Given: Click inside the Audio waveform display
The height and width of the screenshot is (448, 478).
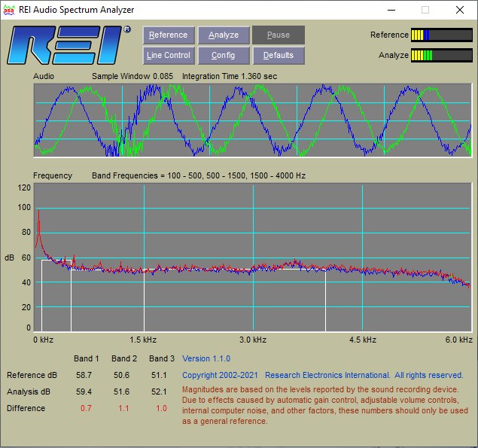Looking at the screenshot, I should click(252, 120).
